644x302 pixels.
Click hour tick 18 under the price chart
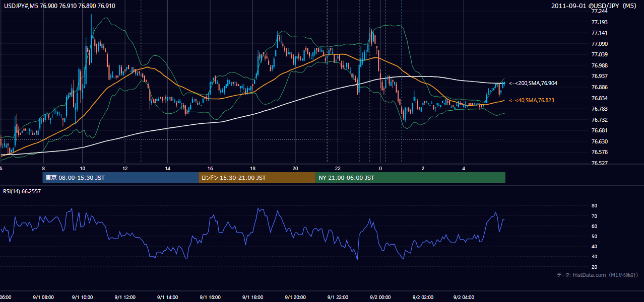click(x=252, y=169)
